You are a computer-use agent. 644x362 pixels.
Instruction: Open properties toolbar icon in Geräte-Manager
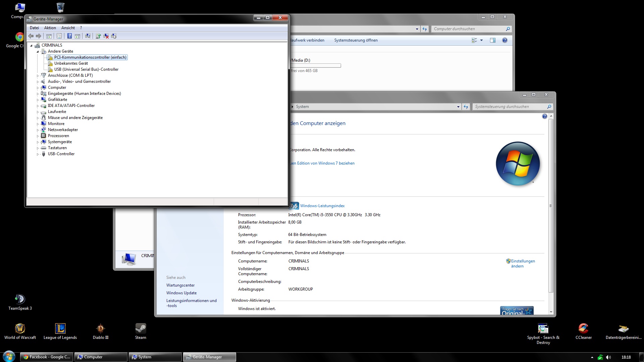click(x=59, y=36)
